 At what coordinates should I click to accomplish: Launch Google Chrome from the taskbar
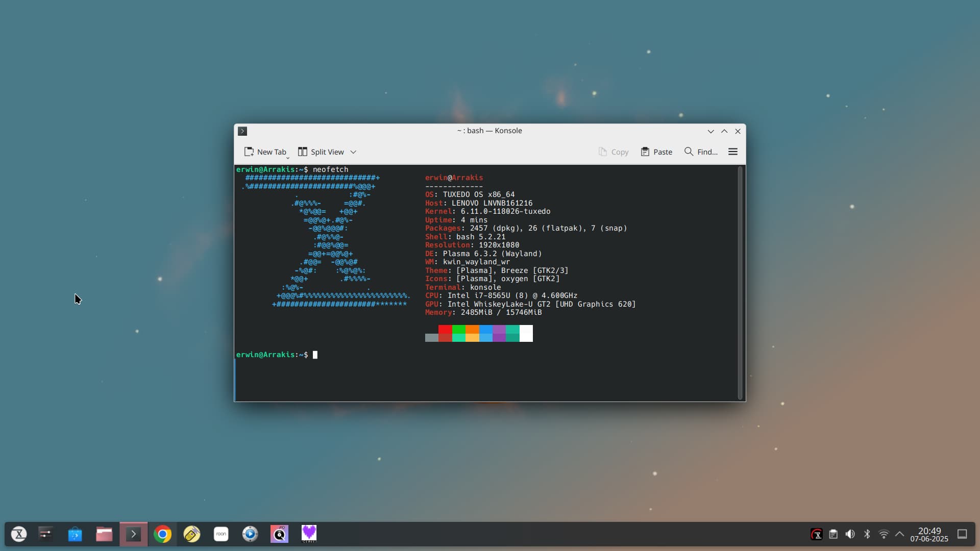[162, 534]
